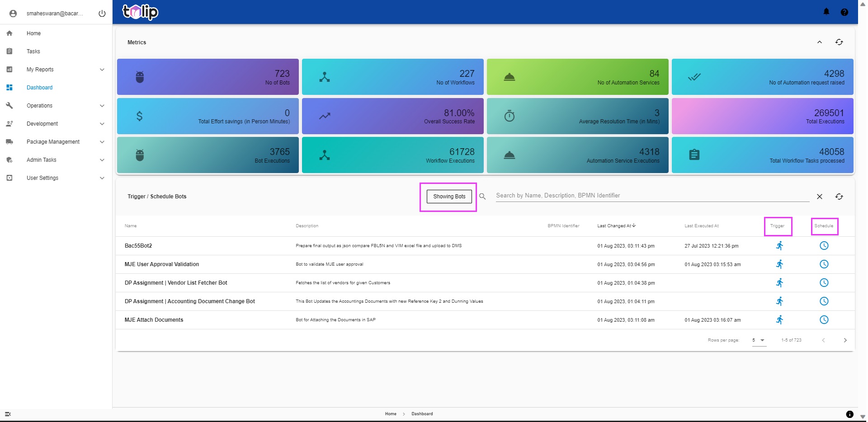Schedule the Accounting Document Change Bot
868x422 pixels.
[x=824, y=301]
